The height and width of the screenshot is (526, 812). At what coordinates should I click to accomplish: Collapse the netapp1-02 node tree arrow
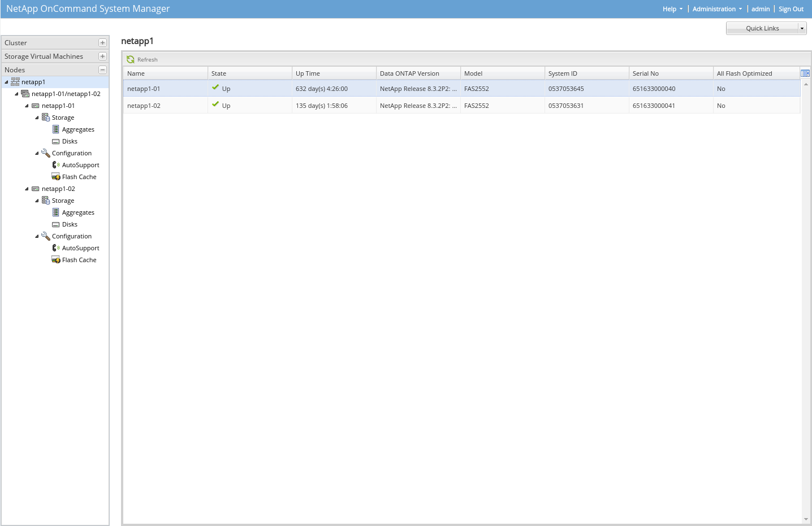[x=27, y=189]
